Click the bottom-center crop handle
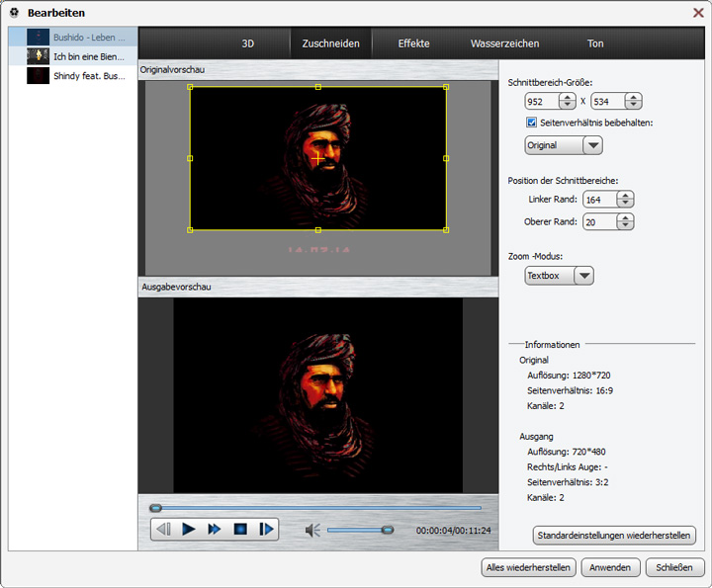The height and width of the screenshot is (588, 712). pyautogui.click(x=317, y=230)
